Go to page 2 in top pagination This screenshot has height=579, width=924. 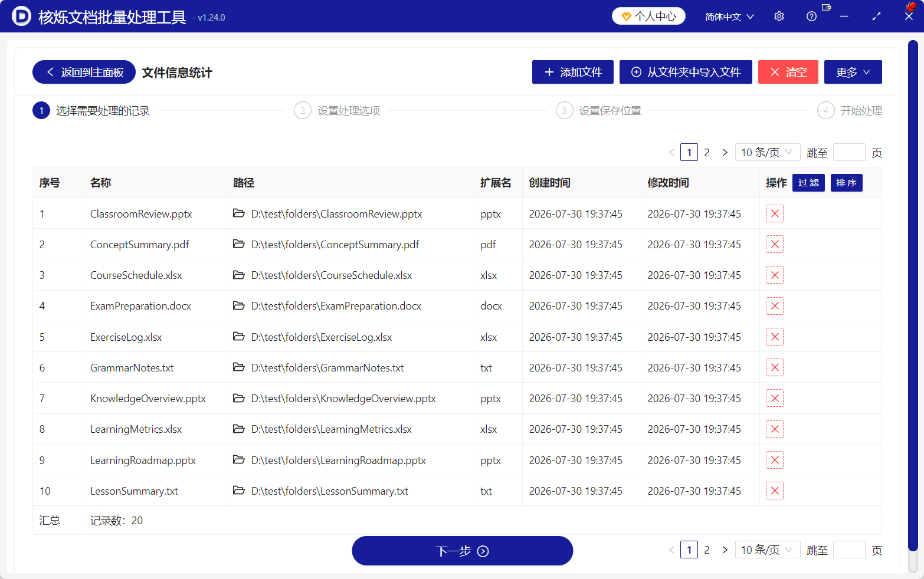point(707,152)
